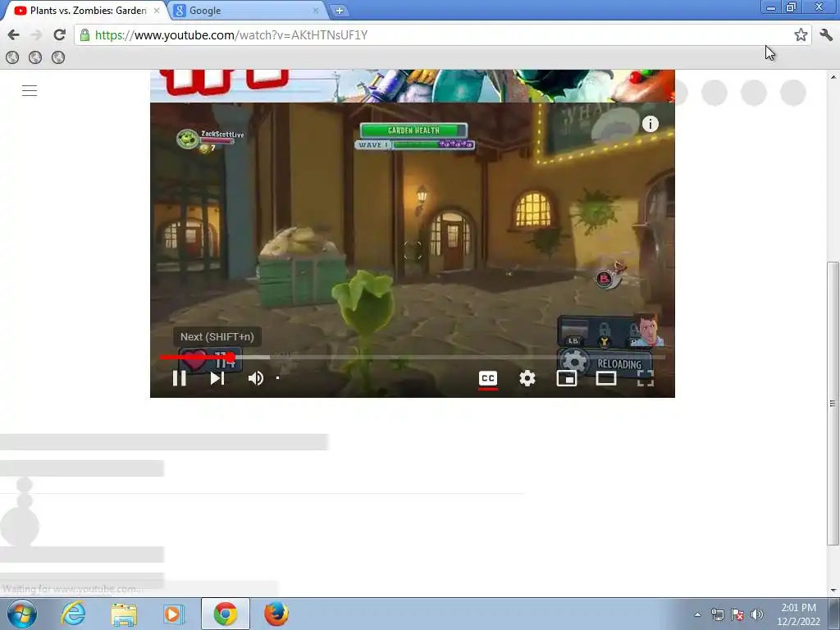Launch Internet Explorer from taskbar
The width and height of the screenshot is (840, 630).
[73, 614]
